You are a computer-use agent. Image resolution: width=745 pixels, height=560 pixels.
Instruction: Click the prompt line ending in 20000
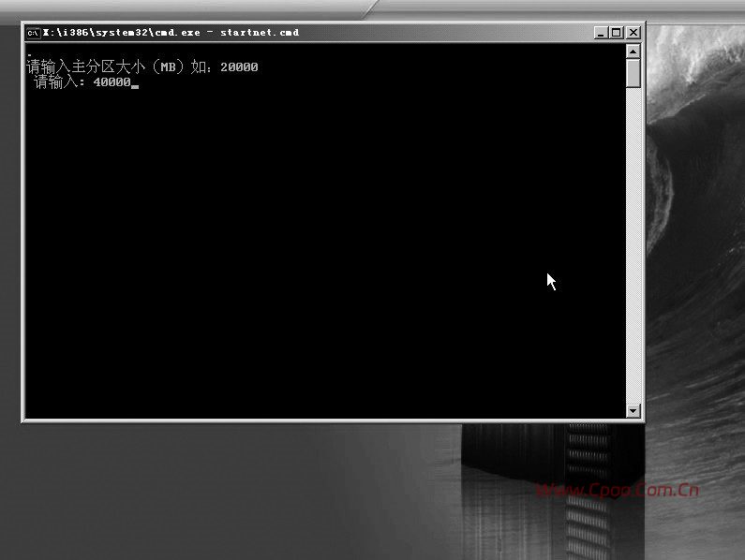pos(142,67)
